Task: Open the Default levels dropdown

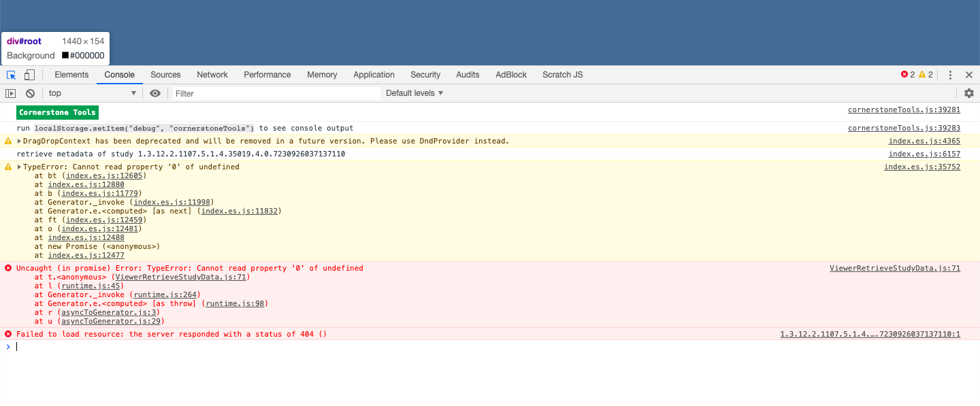Action: (x=414, y=93)
